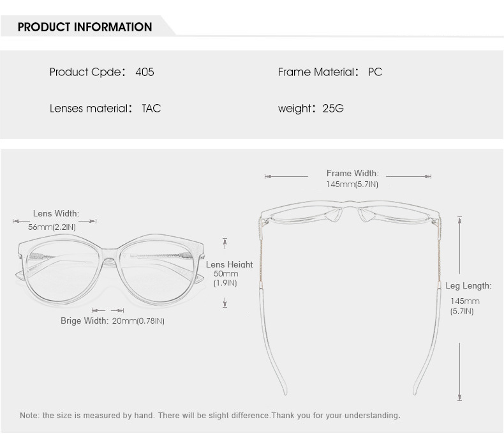The width and height of the screenshot is (504, 445).
Task: Click the arrow left of Frame Width
Action: (x=286, y=176)
